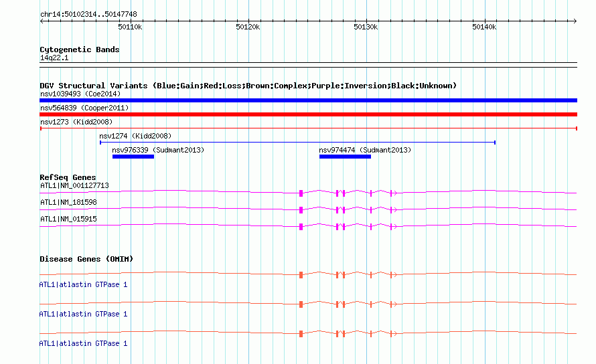Click the 50130k ruler tick label
The image size is (596, 364).
pyautogui.click(x=366, y=27)
